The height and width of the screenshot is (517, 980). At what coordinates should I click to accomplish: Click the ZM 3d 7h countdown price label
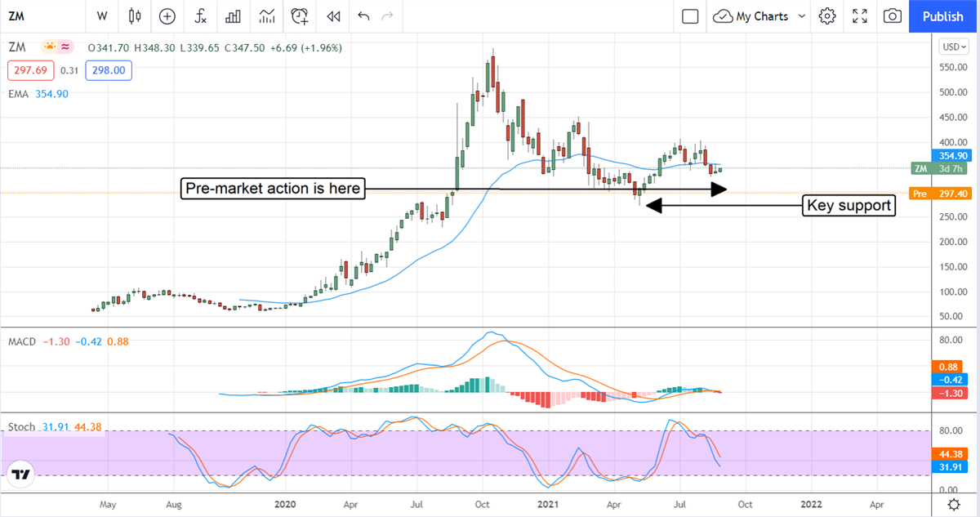(942, 169)
